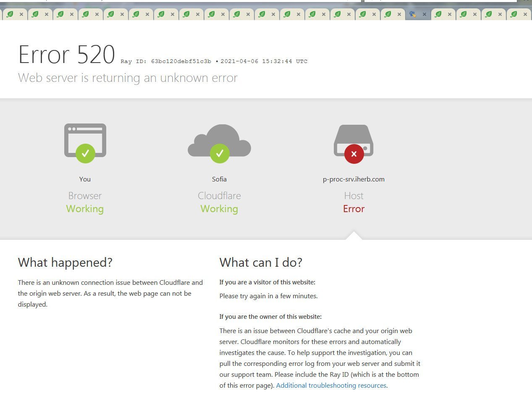532x394 pixels.
Task: Click the Error 520 heading
Action: click(66, 55)
